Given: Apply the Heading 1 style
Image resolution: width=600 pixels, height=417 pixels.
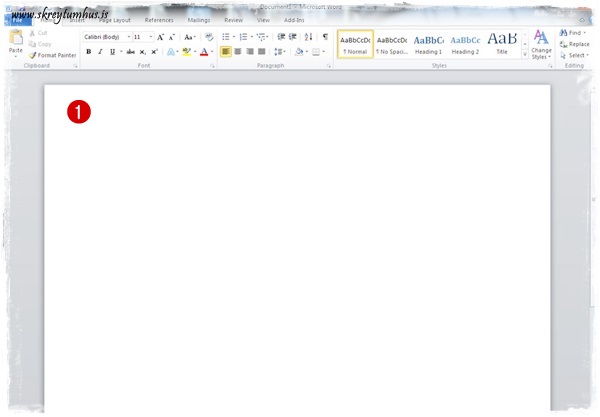Looking at the screenshot, I should point(428,44).
